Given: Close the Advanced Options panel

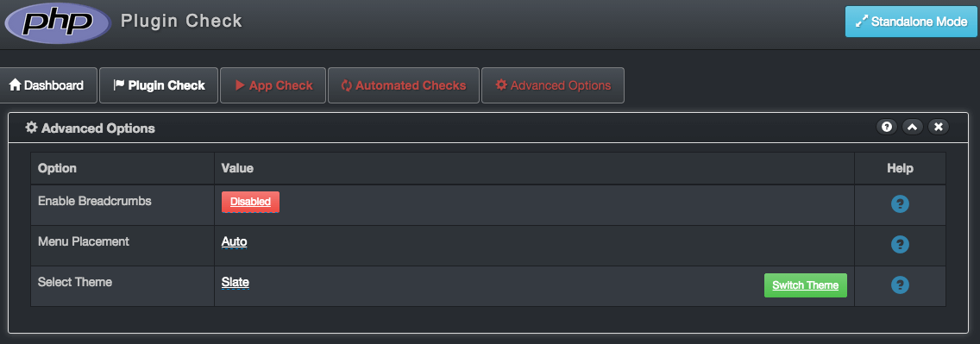Looking at the screenshot, I should point(938,127).
